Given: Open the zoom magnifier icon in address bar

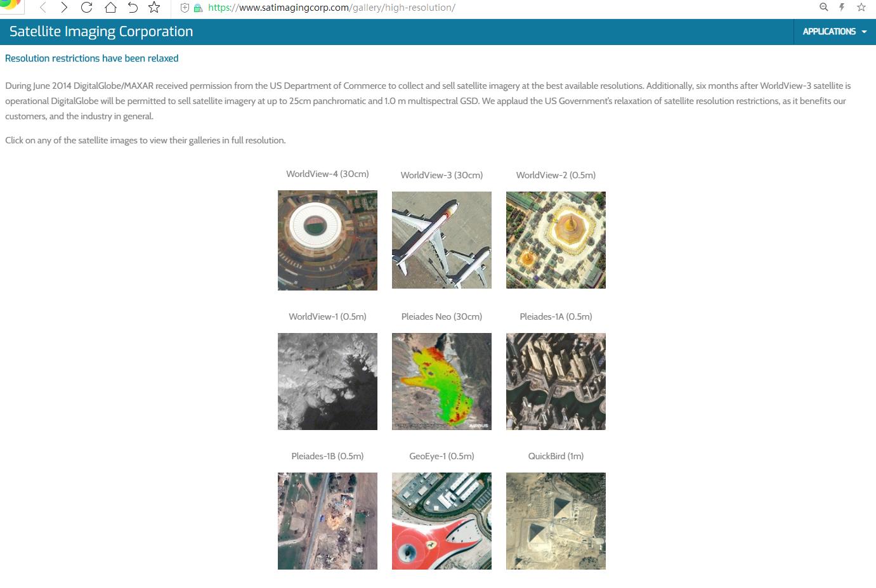Looking at the screenshot, I should click(824, 7).
